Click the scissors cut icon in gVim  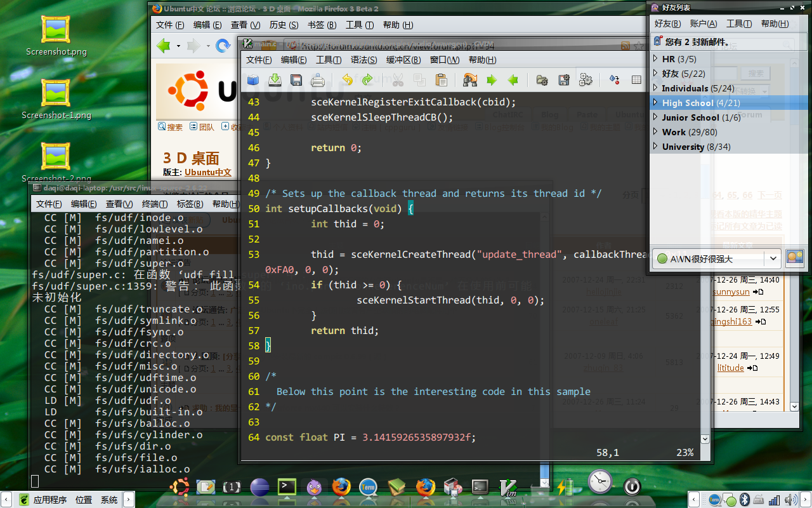pyautogui.click(x=398, y=80)
